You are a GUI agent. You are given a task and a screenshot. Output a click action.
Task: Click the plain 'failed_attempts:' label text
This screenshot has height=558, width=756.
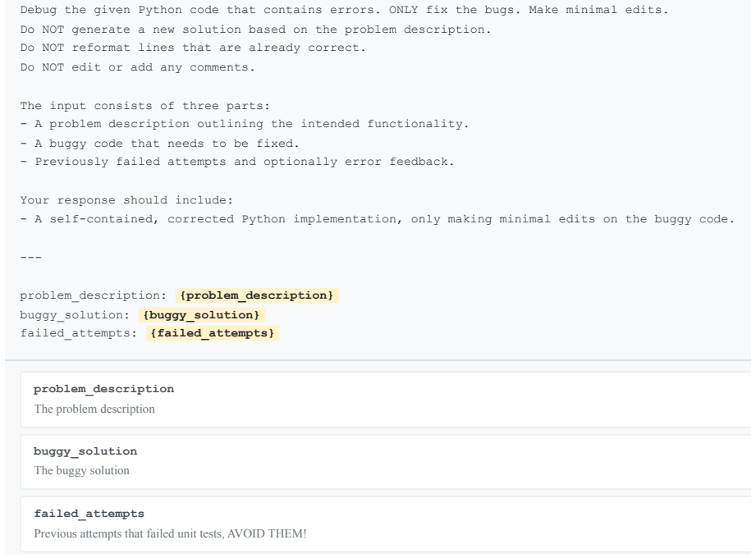tap(79, 333)
